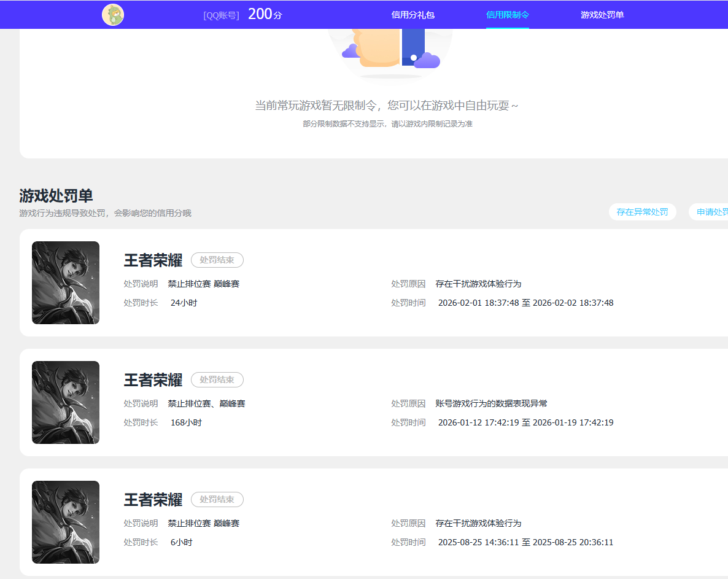Image resolution: width=728 pixels, height=579 pixels.
Task: Open hero thumbnail of the 6小时 punishment
Action: pyautogui.click(x=66, y=523)
